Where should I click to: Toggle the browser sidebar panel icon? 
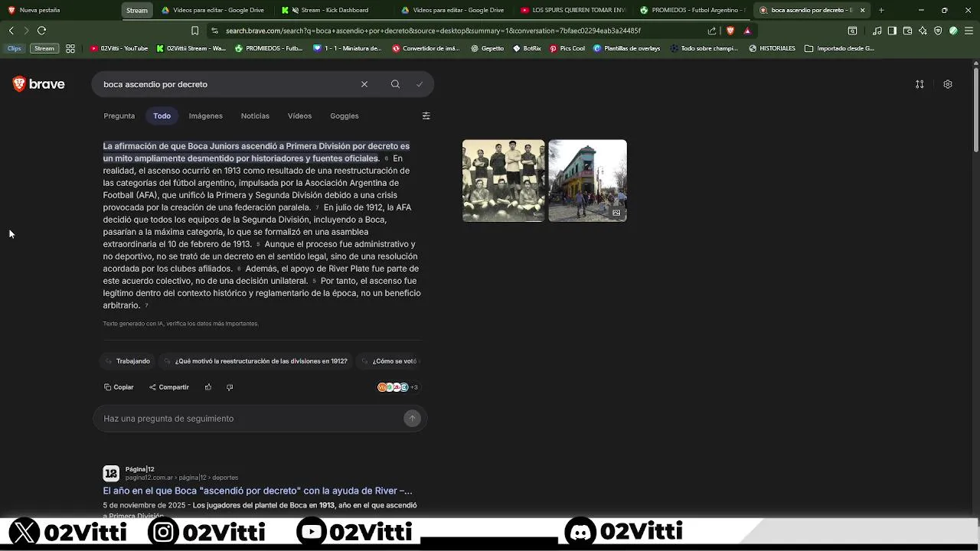(x=892, y=31)
